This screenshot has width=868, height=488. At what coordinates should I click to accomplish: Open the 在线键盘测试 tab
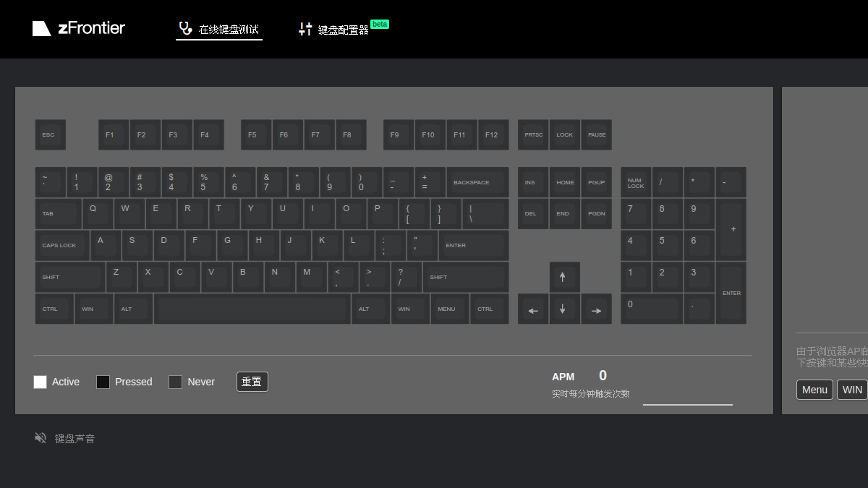click(219, 30)
